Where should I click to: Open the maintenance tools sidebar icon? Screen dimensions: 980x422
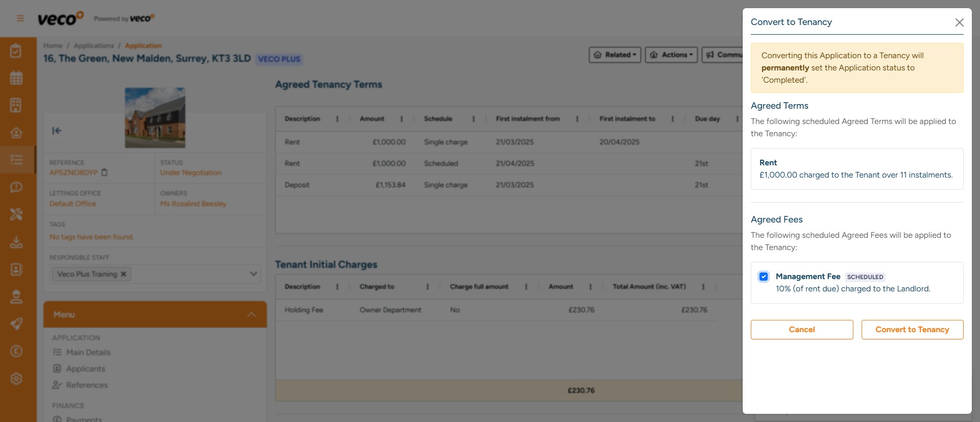(x=16, y=214)
